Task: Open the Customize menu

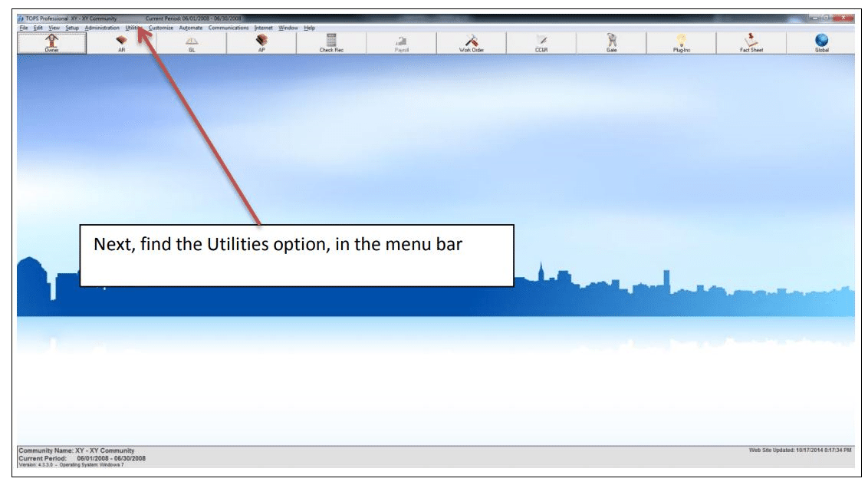Action: pyautogui.click(x=160, y=28)
